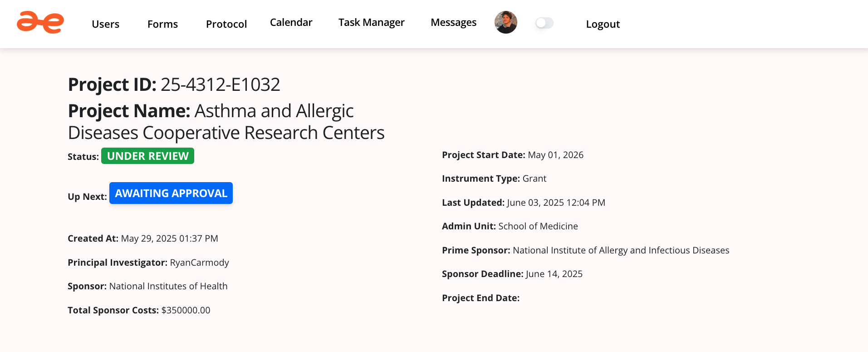Navigate to Calendar

pyautogui.click(x=291, y=23)
